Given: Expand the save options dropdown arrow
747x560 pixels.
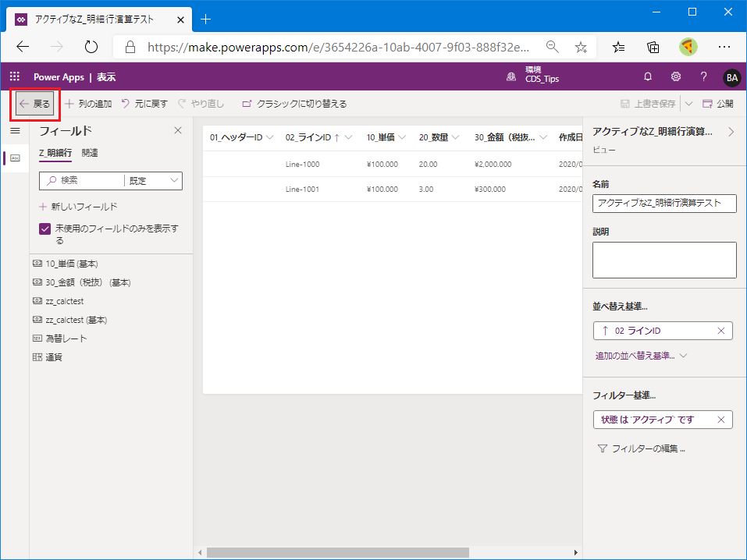Looking at the screenshot, I should 688,104.
